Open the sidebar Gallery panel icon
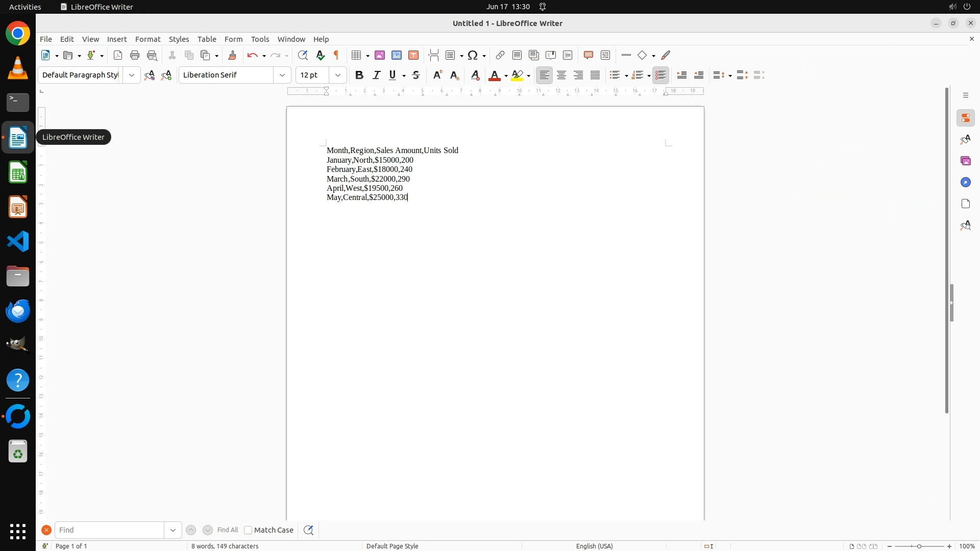 click(x=965, y=161)
